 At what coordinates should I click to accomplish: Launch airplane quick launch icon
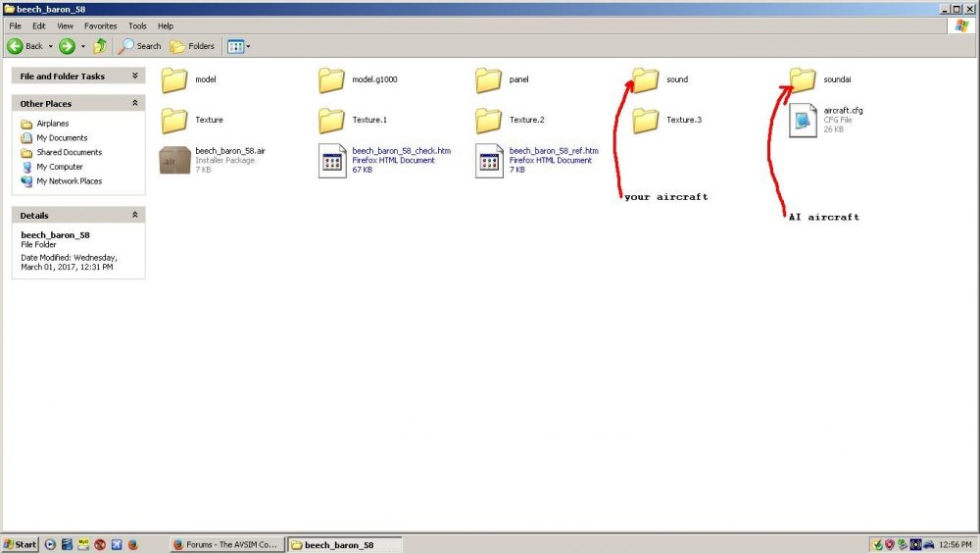pyautogui.click(x=117, y=544)
